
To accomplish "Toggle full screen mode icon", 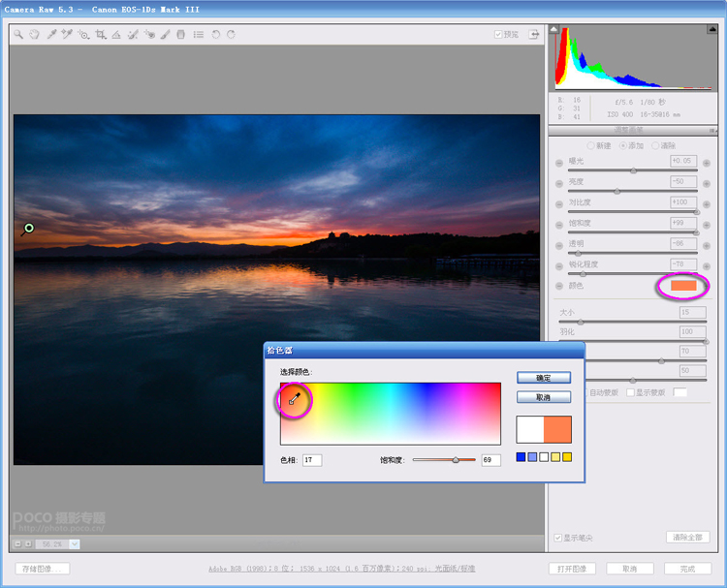I will (533, 34).
